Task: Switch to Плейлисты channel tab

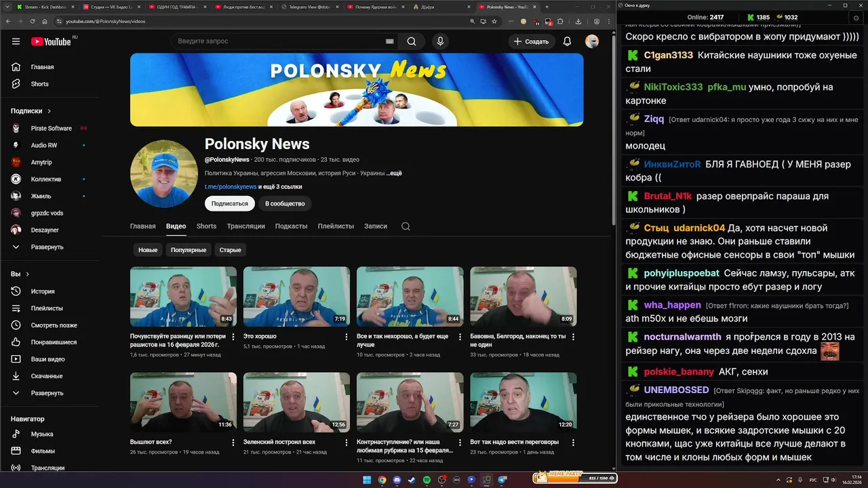Action: [336, 226]
